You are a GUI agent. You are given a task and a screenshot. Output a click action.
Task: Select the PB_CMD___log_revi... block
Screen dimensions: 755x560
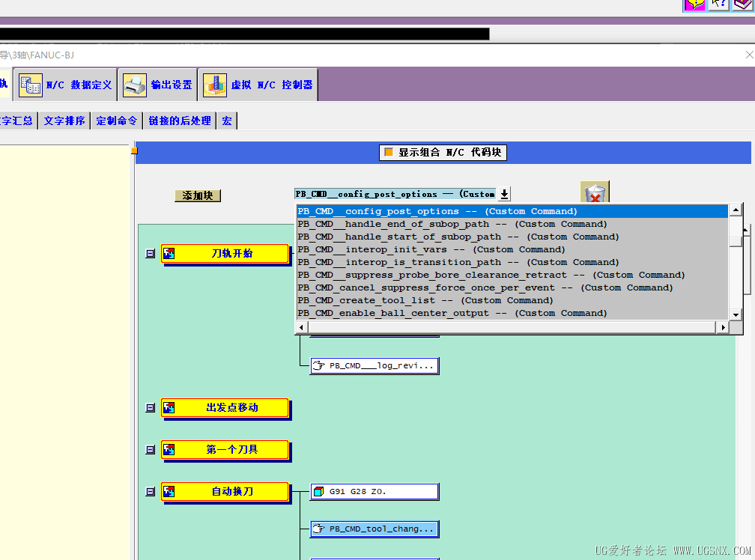[x=375, y=365]
